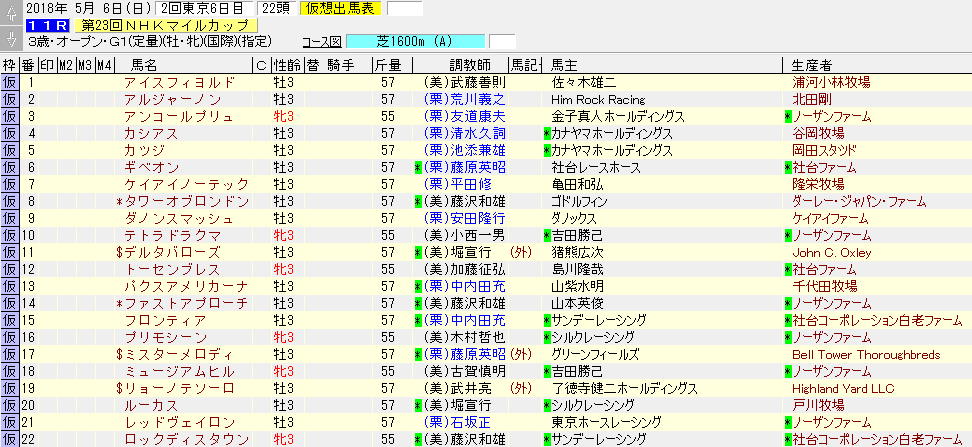Click owner 東京ホースレーシング
This screenshot has height=447, width=972.
tap(606, 423)
